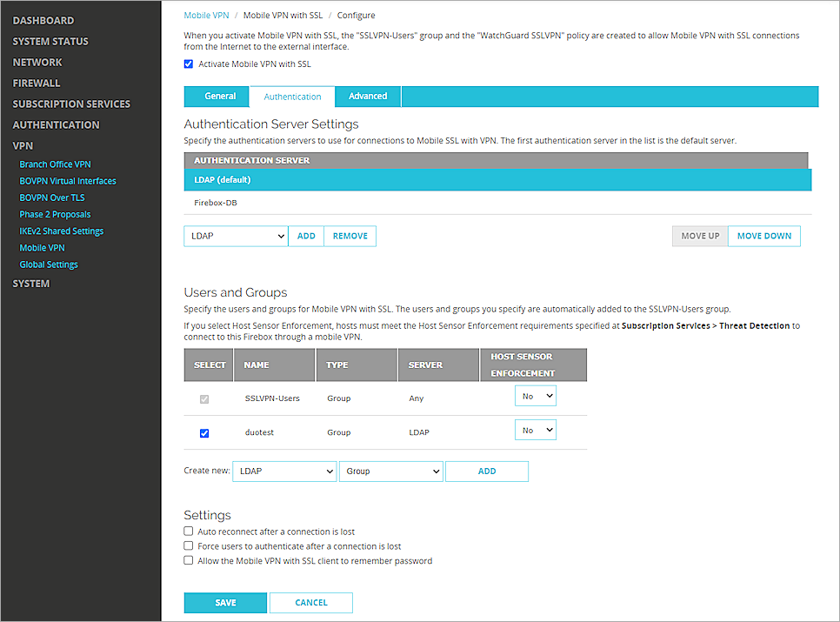This screenshot has width=840, height=622.
Task: Open the Group type dropdown under Create new
Action: pyautogui.click(x=390, y=471)
